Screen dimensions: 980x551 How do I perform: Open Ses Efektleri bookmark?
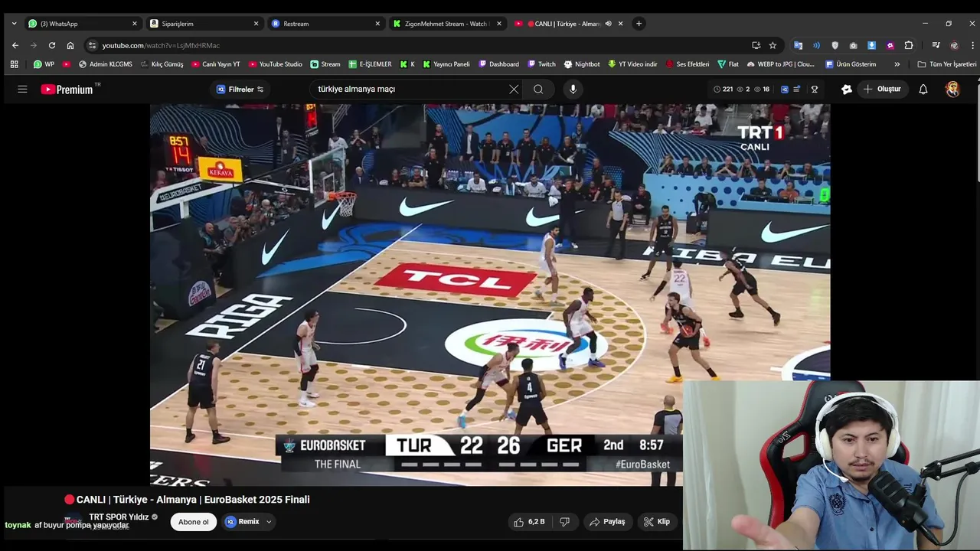688,64
